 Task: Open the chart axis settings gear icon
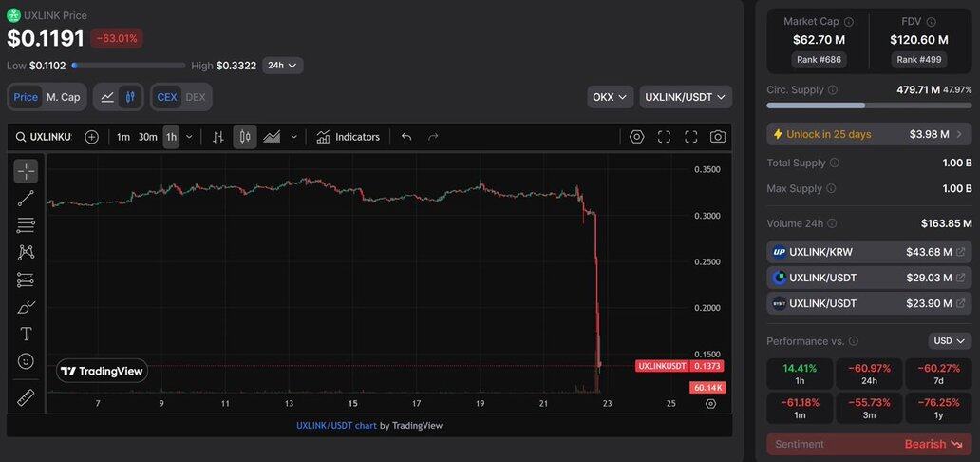coord(710,404)
